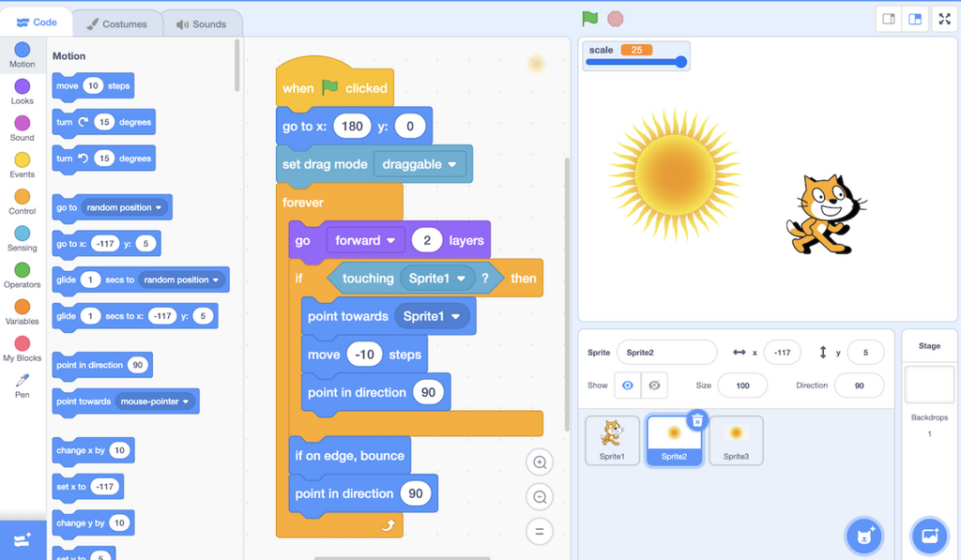The width and height of the screenshot is (961, 560).
Task: Open the Variables block category
Action: click(x=23, y=312)
